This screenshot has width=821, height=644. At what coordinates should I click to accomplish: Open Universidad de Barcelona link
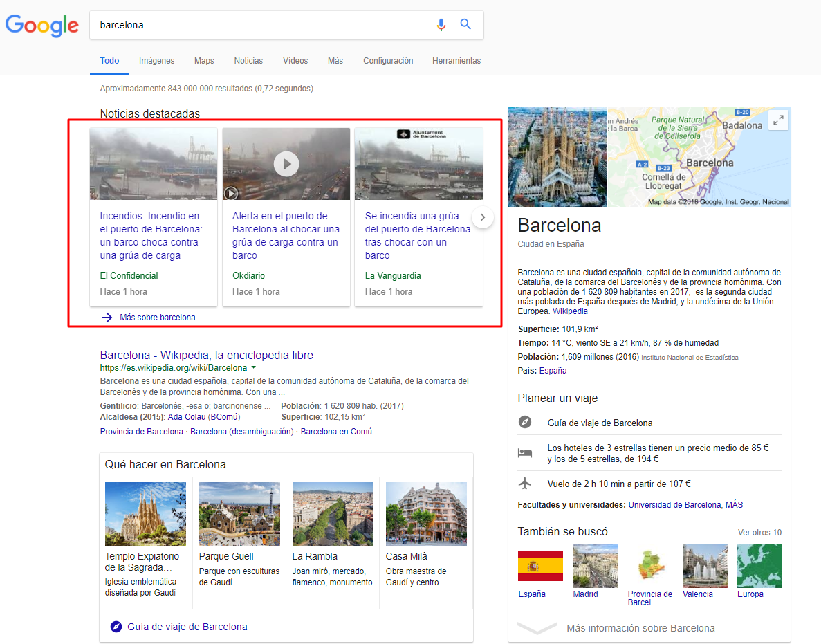tap(674, 505)
